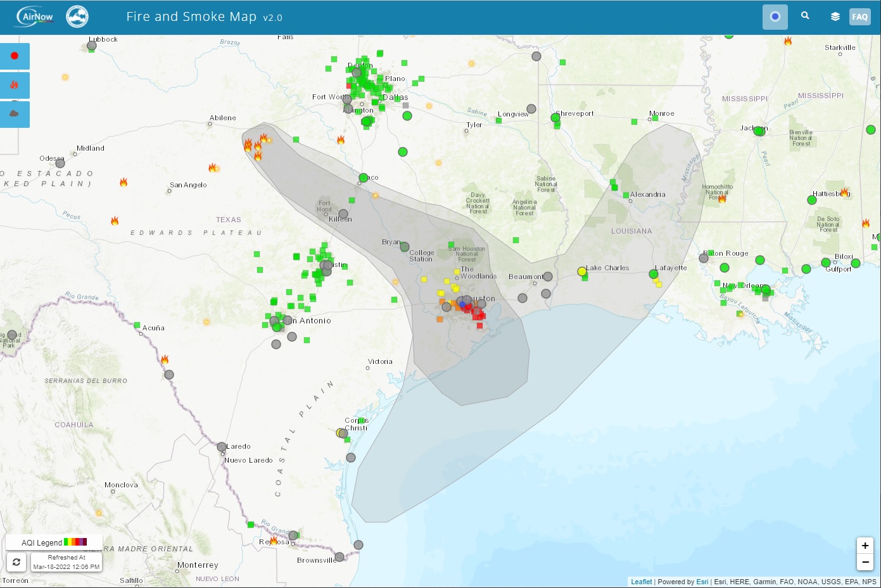Viewport: 881px width, 588px height.
Task: Open the Esri attribution link
Action: (x=702, y=582)
